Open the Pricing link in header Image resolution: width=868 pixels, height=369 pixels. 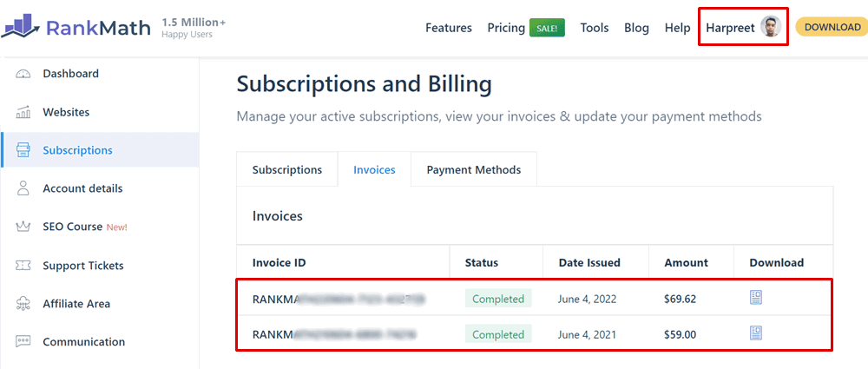pyautogui.click(x=506, y=28)
